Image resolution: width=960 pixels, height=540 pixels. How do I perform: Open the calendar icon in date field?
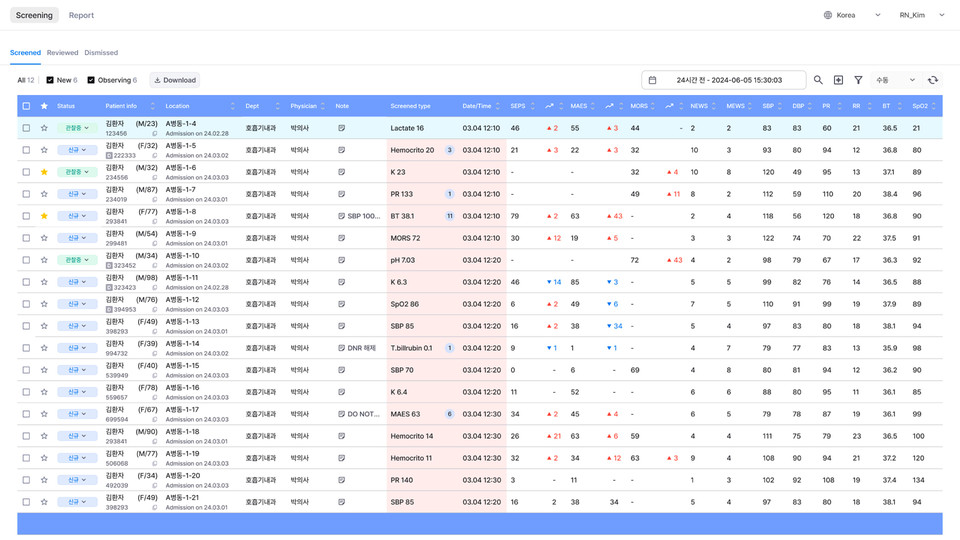[x=653, y=80]
